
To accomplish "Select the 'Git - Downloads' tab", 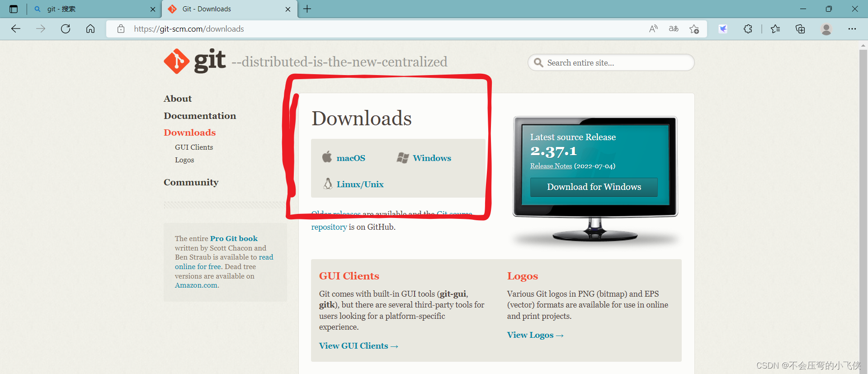I will (230, 9).
